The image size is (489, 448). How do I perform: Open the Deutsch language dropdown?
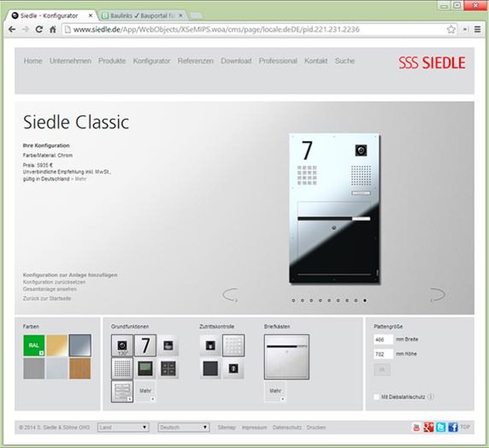point(184,427)
